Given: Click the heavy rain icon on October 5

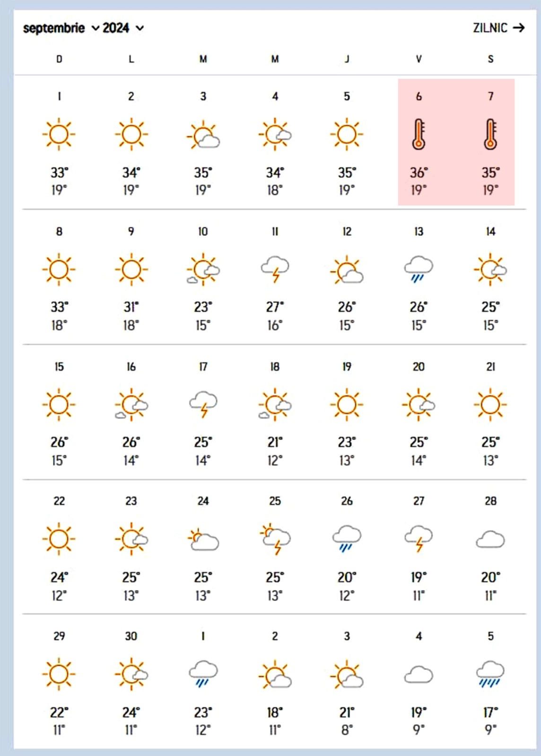Looking at the screenshot, I should (490, 674).
